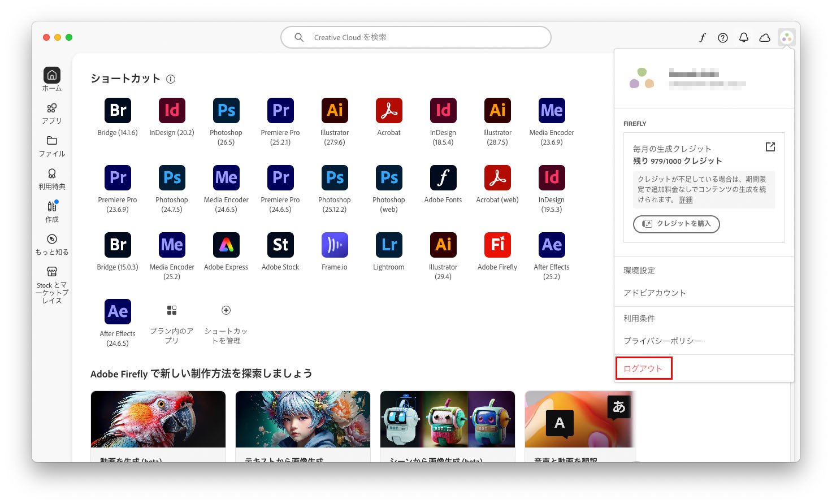Open ファイル section in sidebar
This screenshot has height=504, width=832.
(x=52, y=146)
